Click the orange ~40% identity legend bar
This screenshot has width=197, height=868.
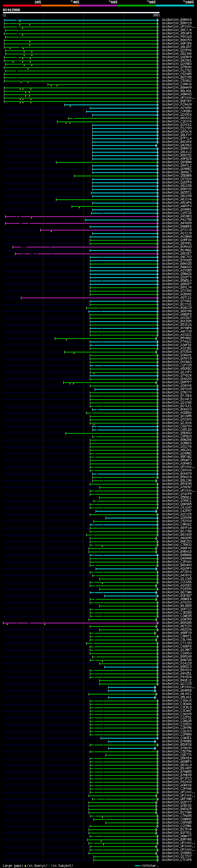point(60,6)
